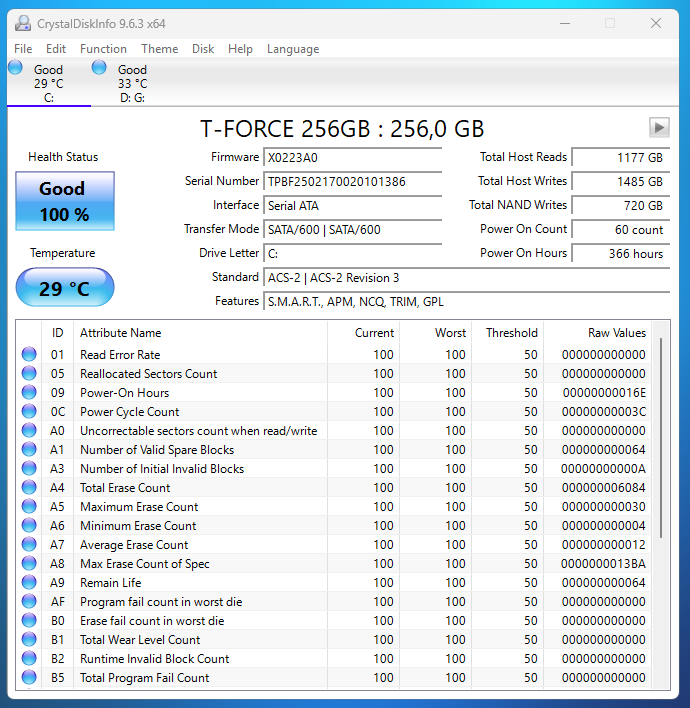Click status orb for Program fail count in worst die
Screen dimensions: 690x708
(29, 601)
